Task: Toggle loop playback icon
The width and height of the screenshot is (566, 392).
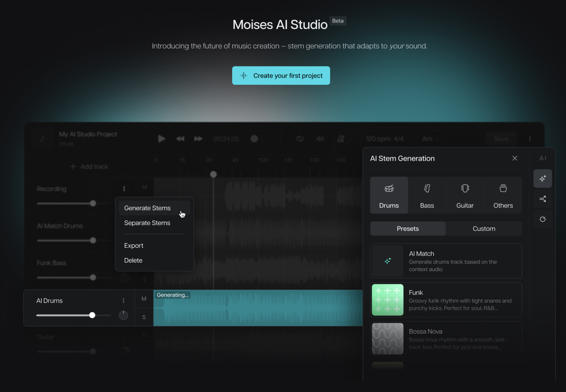Action: pos(300,139)
